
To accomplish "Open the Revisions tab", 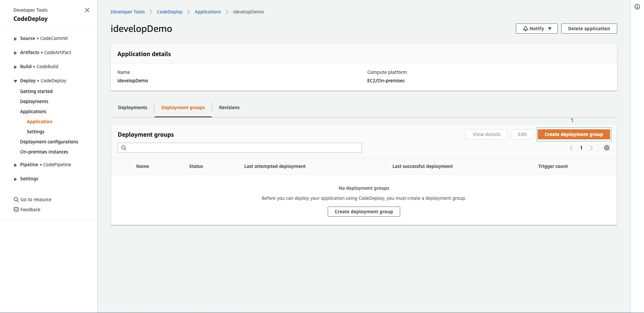I will 229,107.
